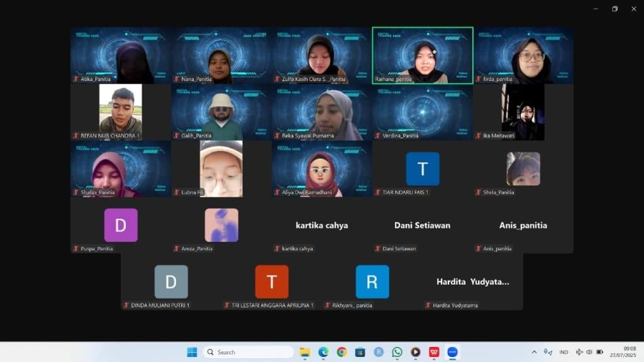Launch Google Chrome from the taskbar

coord(341,352)
